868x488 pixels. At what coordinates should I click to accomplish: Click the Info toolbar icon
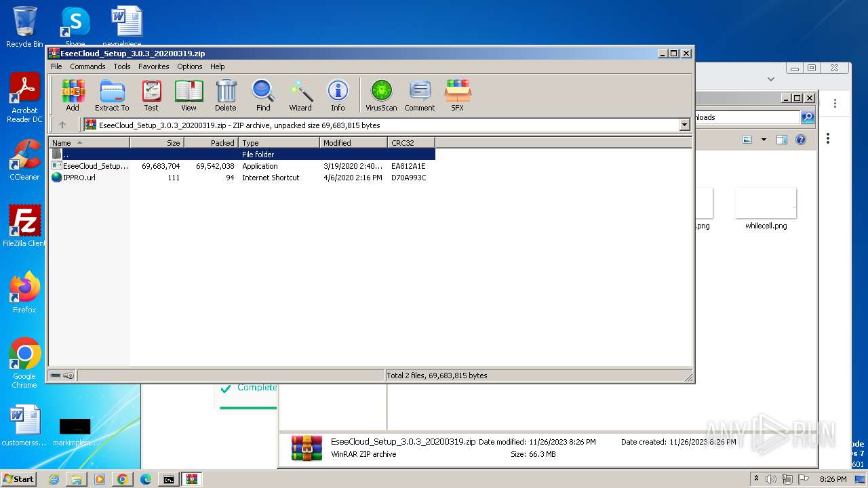(338, 95)
